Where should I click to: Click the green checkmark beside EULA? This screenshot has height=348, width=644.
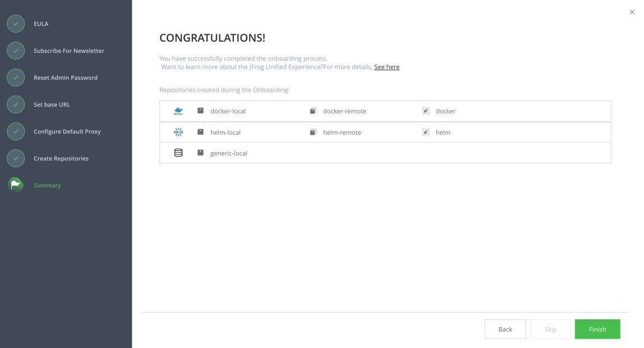click(15, 24)
